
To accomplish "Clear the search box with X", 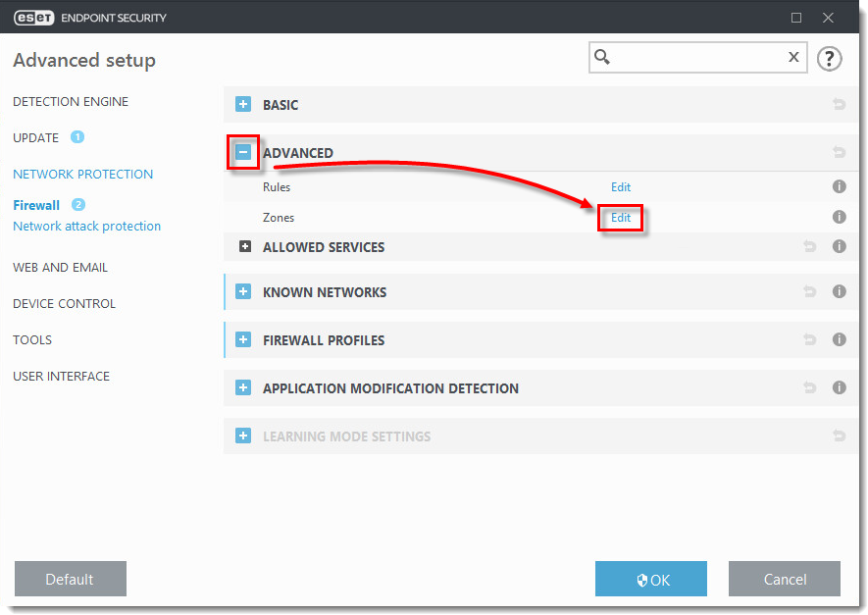I will pyautogui.click(x=793, y=58).
